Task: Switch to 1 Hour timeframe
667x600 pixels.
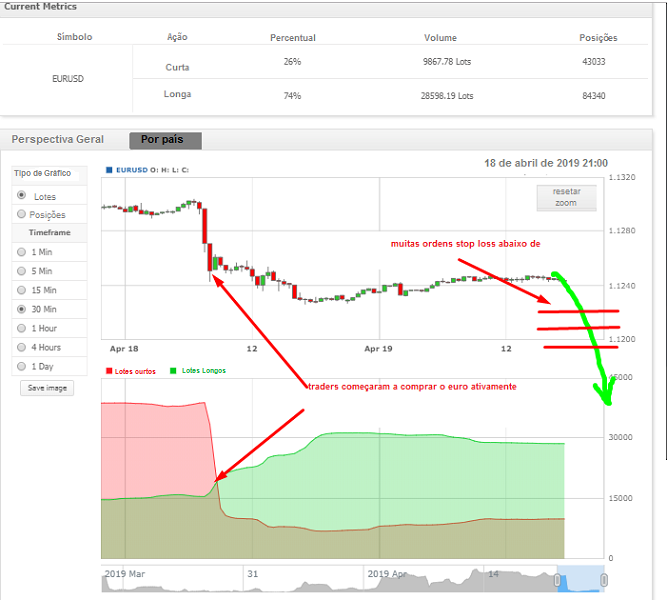Action: (22, 328)
